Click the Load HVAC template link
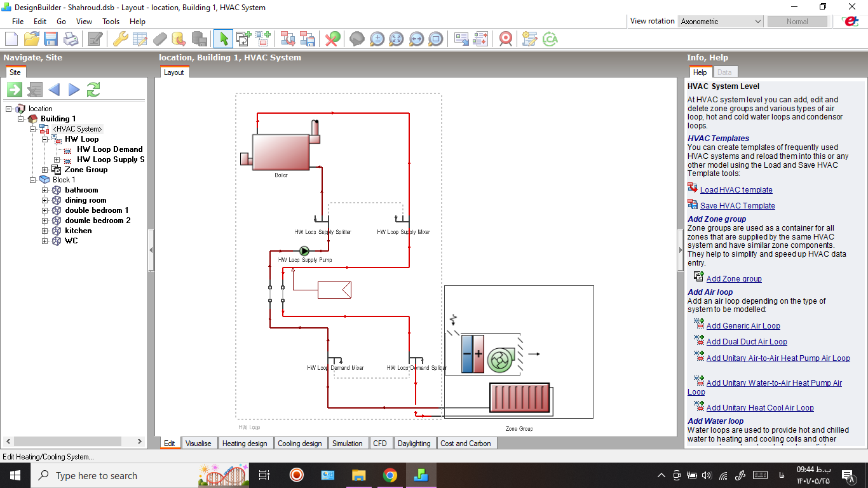This screenshot has width=868, height=488. tap(736, 189)
